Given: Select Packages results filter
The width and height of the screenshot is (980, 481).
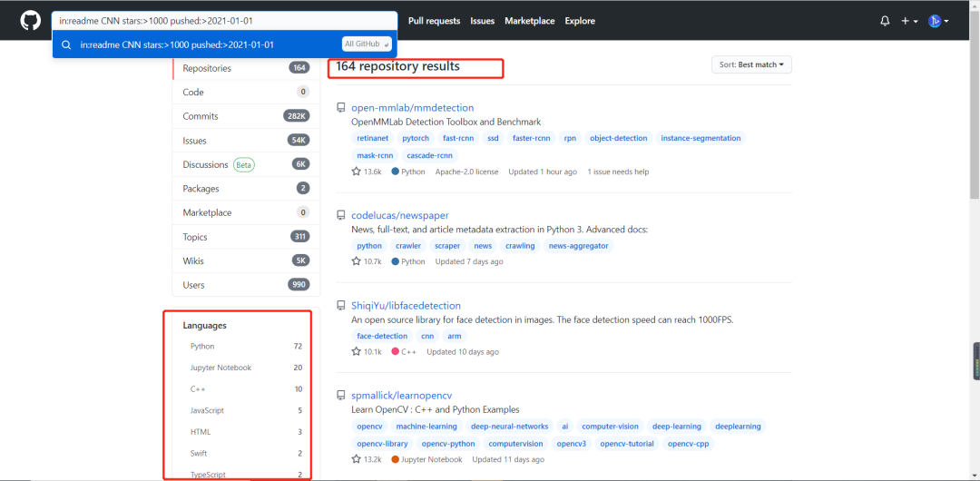Looking at the screenshot, I should pos(246,188).
